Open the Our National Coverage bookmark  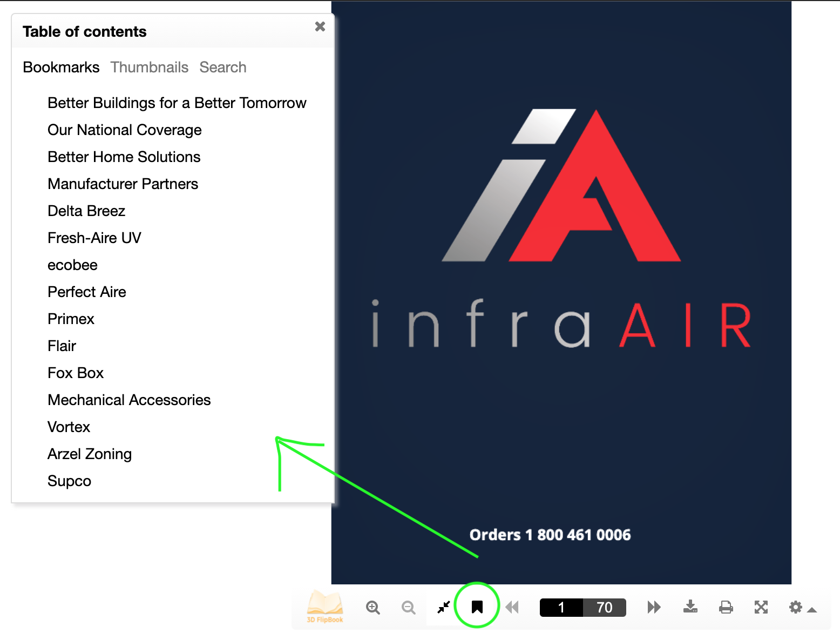pos(125,130)
